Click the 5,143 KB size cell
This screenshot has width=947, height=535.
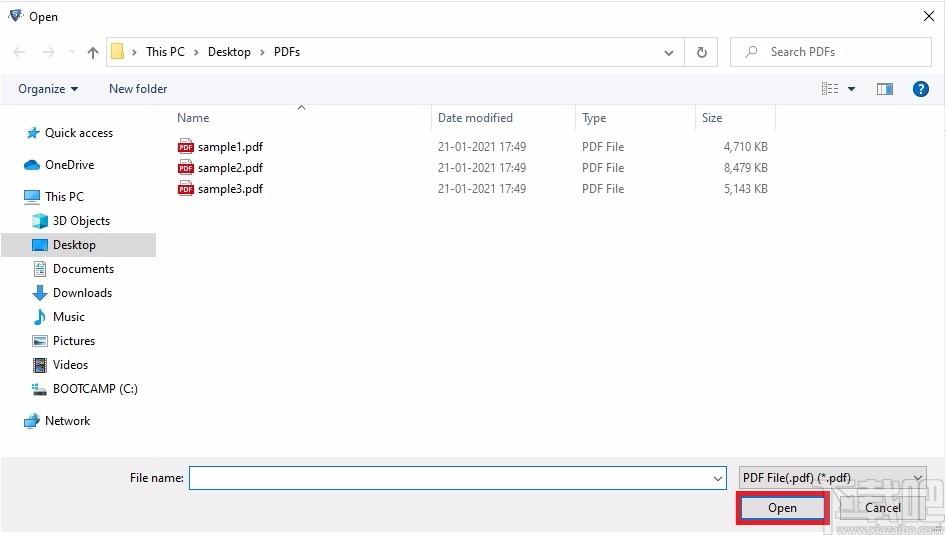pyautogui.click(x=745, y=189)
